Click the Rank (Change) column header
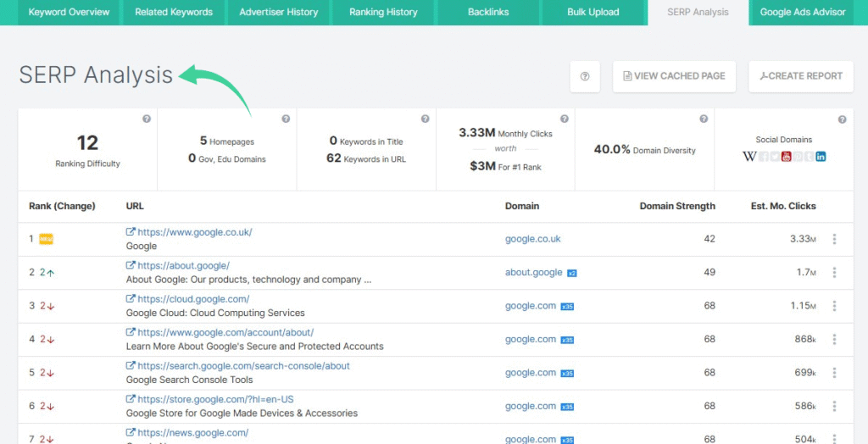 point(62,206)
